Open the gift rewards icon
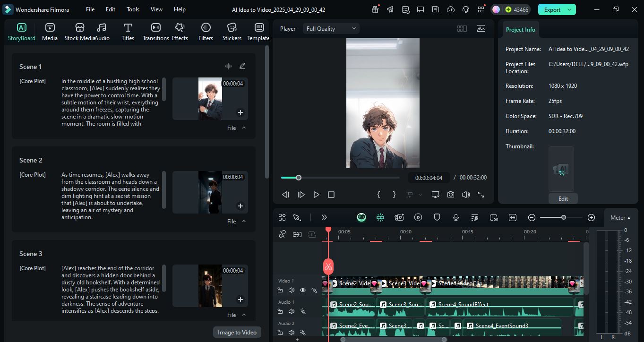Viewport: 644px width, 342px height. click(x=375, y=9)
